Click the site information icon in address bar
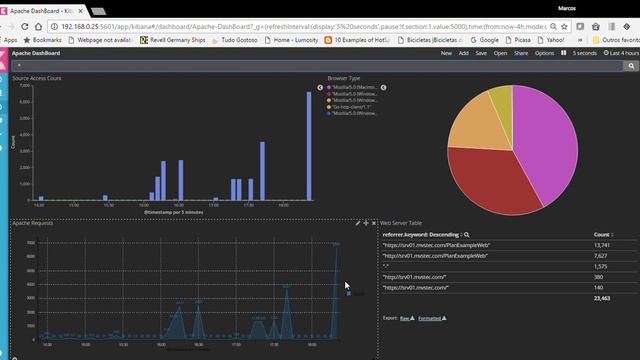This screenshot has height=360, width=640. (x=54, y=27)
